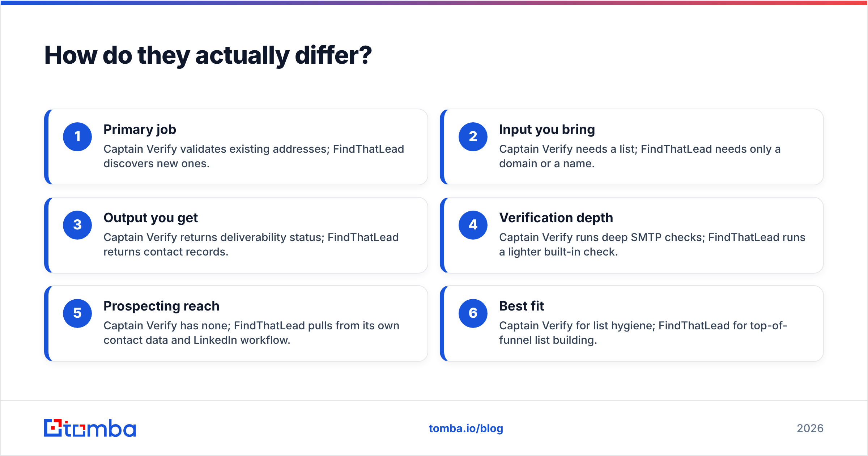
Task: Click the number 2 circle badge
Action: point(473,137)
